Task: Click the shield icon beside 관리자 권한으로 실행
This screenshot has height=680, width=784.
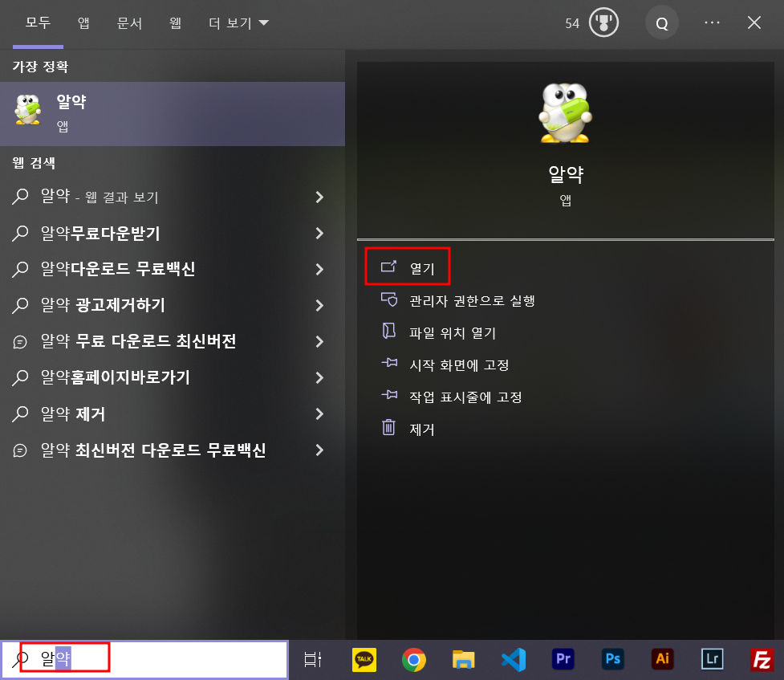Action: [x=389, y=299]
